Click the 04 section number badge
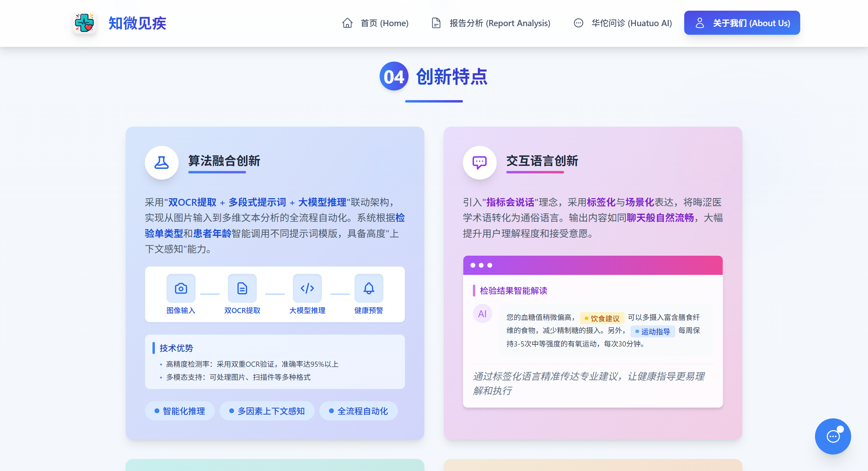Image resolution: width=868 pixels, height=471 pixels. coord(394,76)
